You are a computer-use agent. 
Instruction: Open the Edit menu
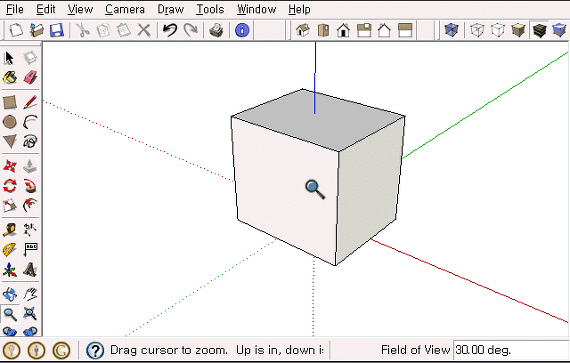coord(45,9)
